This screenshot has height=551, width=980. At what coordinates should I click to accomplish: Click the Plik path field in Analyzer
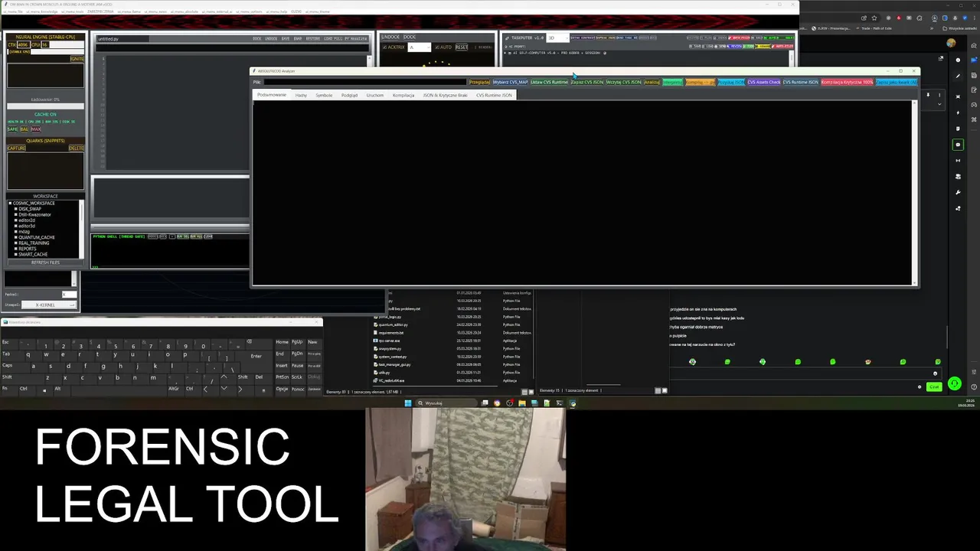pos(364,82)
